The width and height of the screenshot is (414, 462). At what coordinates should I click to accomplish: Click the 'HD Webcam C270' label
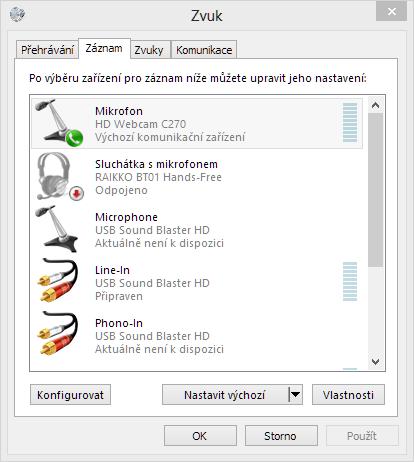[141, 124]
